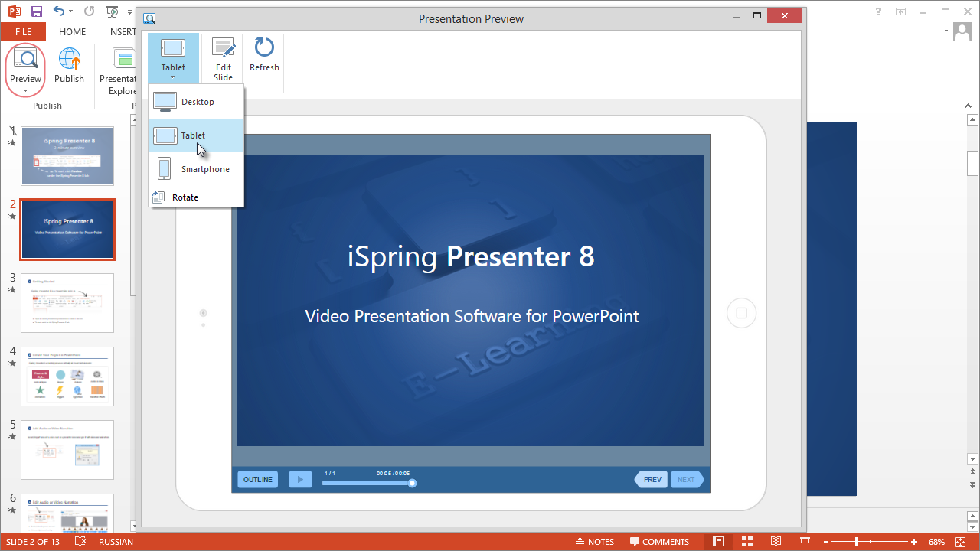Click the 68% zoom level
The image size is (980, 551).
937,542
